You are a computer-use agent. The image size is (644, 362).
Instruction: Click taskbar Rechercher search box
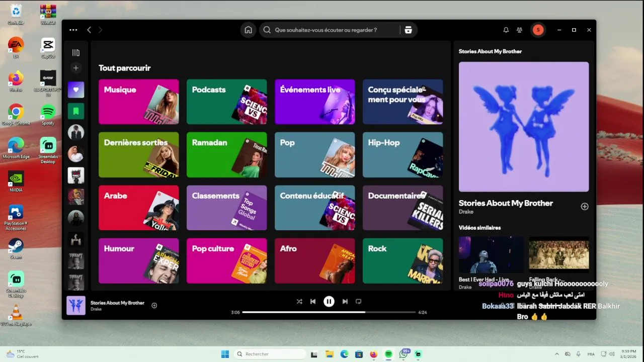[271, 354]
